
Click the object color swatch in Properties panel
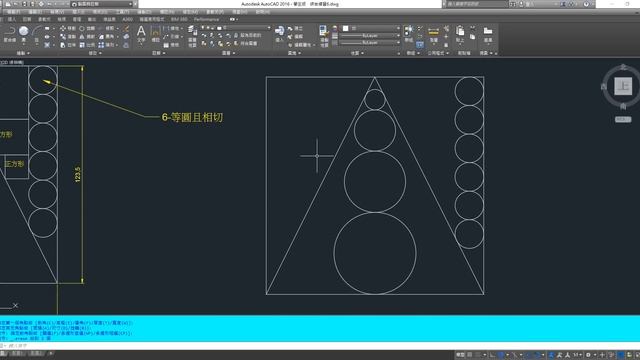click(346, 28)
